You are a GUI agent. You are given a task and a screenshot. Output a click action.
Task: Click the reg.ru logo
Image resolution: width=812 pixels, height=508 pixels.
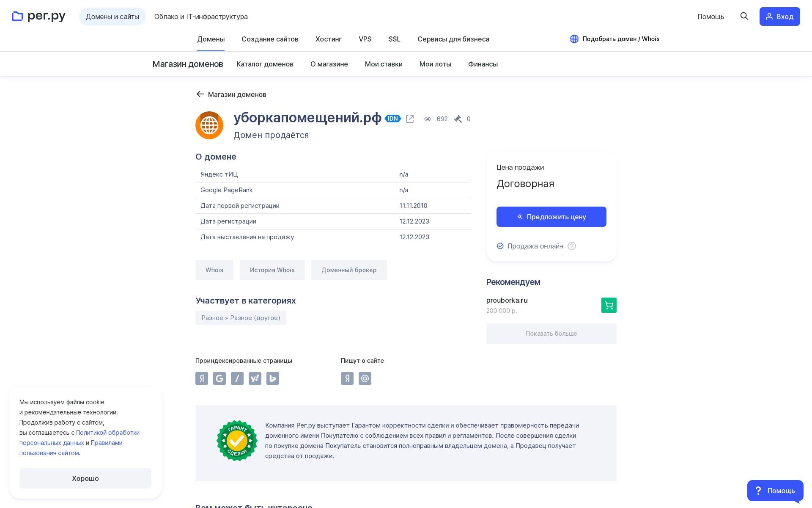[39, 17]
